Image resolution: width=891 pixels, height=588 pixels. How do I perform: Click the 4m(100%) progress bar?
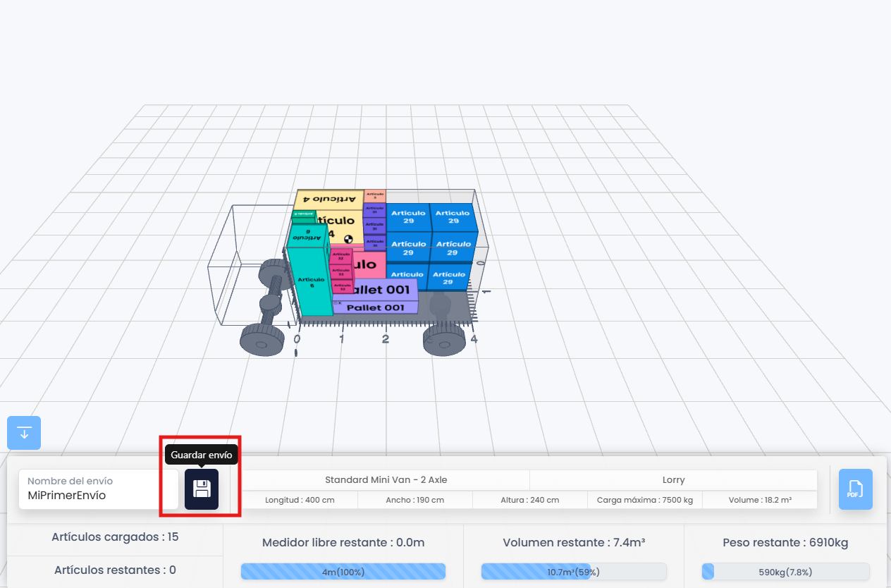pos(343,571)
